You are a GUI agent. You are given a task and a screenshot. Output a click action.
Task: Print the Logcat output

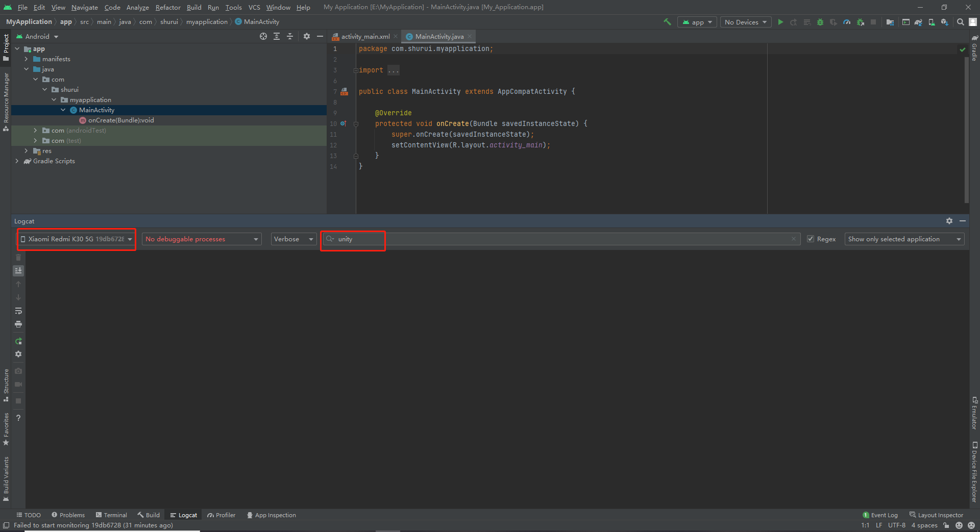[18, 324]
